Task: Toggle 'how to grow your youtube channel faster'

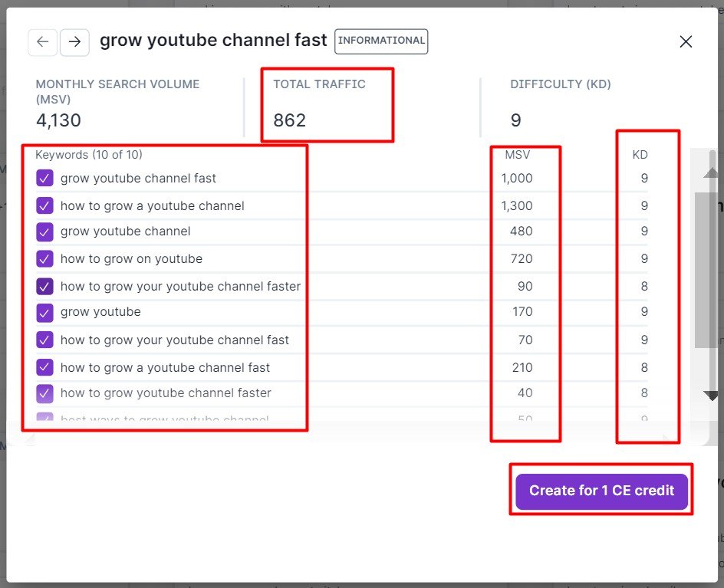Action: [x=44, y=287]
